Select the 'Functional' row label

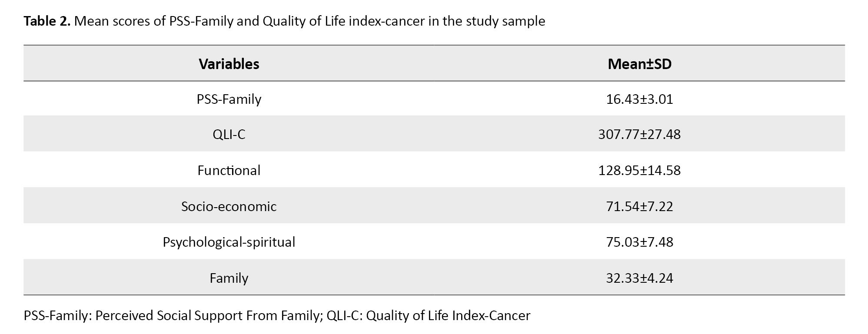tap(229, 170)
